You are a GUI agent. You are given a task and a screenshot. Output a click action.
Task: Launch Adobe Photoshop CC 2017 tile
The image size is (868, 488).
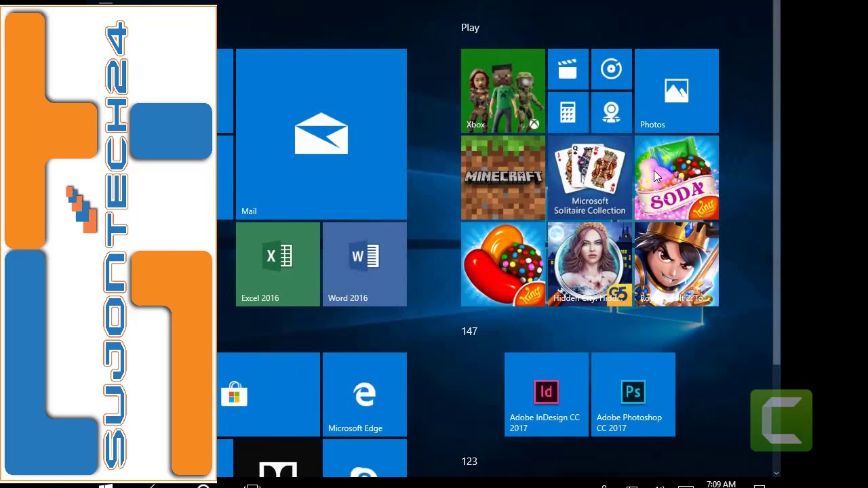pyautogui.click(x=633, y=394)
